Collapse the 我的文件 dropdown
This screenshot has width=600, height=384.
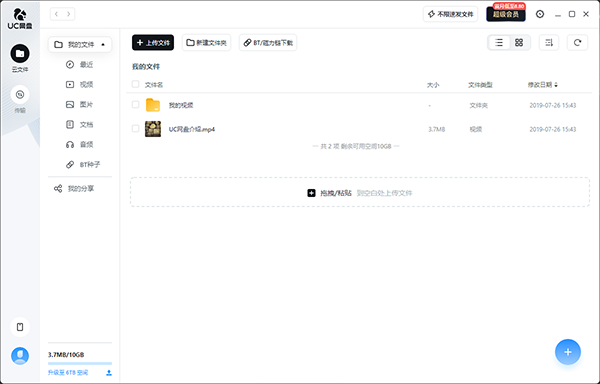(103, 45)
